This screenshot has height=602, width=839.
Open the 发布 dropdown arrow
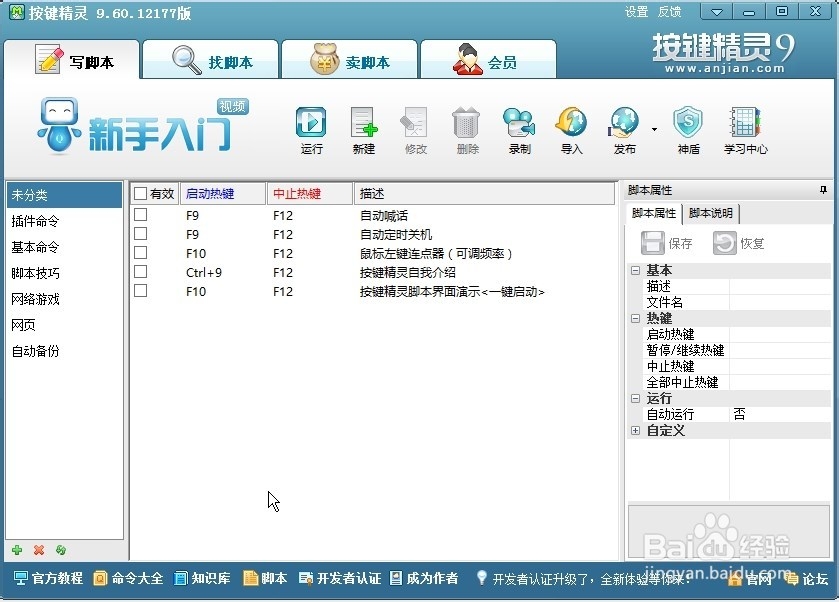coord(654,129)
